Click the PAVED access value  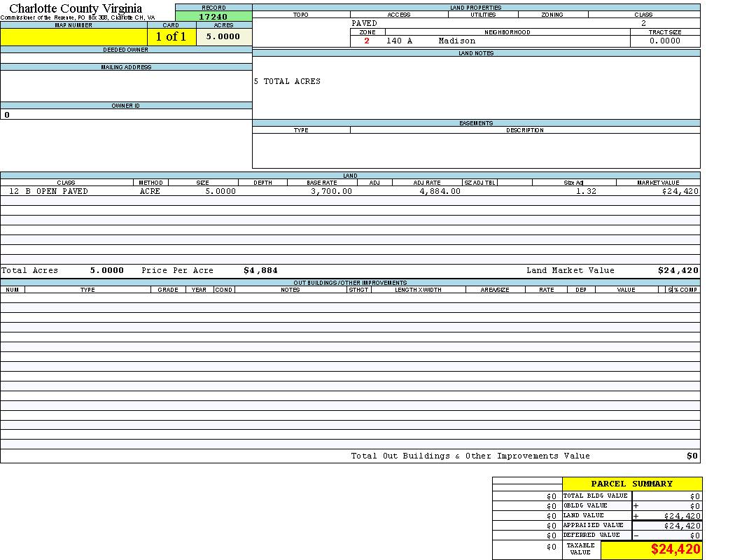coord(364,24)
